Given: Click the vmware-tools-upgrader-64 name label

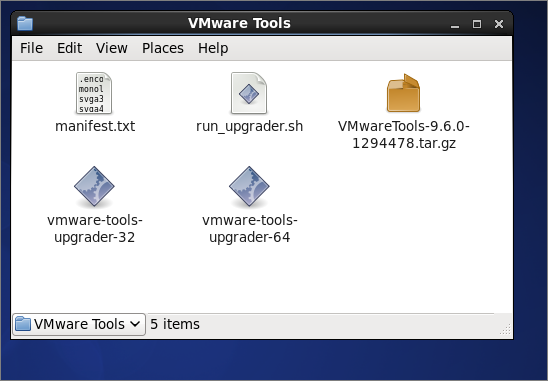Looking at the screenshot, I should tap(250, 229).
